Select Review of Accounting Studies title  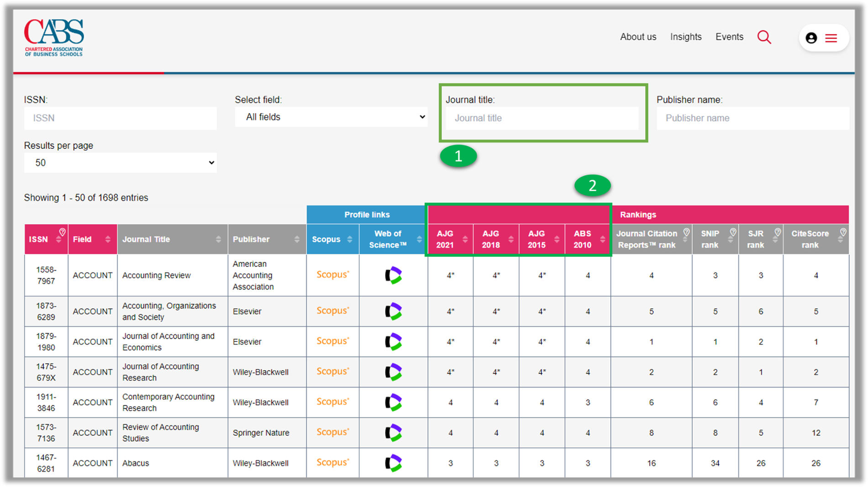[x=161, y=433]
